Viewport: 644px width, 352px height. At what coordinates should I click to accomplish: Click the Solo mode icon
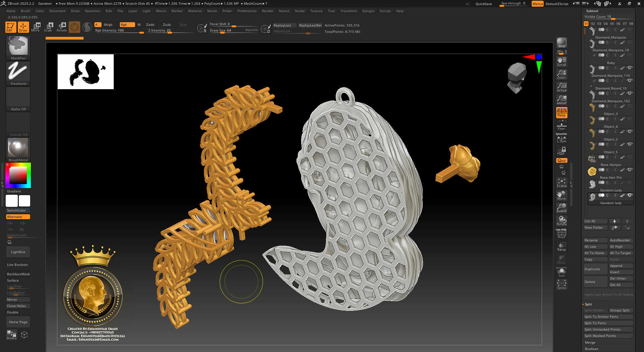pos(561,272)
